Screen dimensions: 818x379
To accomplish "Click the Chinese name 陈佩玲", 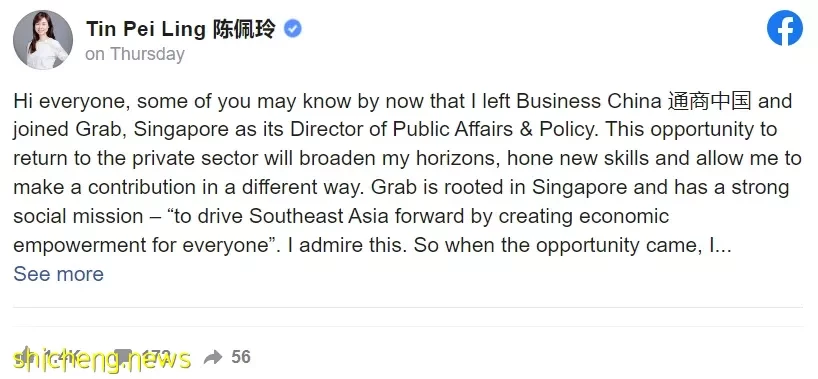I will [244, 29].
